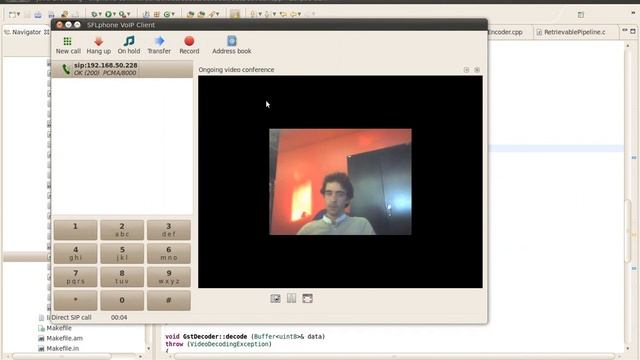The image size is (640, 360).
Task: Open the Eclipse Debug dropdown arrow
Action: click(x=100, y=15)
